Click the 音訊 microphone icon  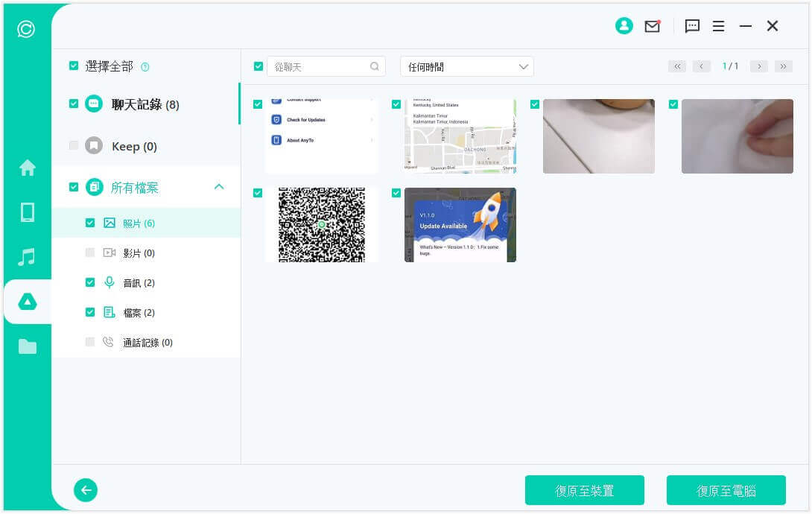tap(110, 282)
